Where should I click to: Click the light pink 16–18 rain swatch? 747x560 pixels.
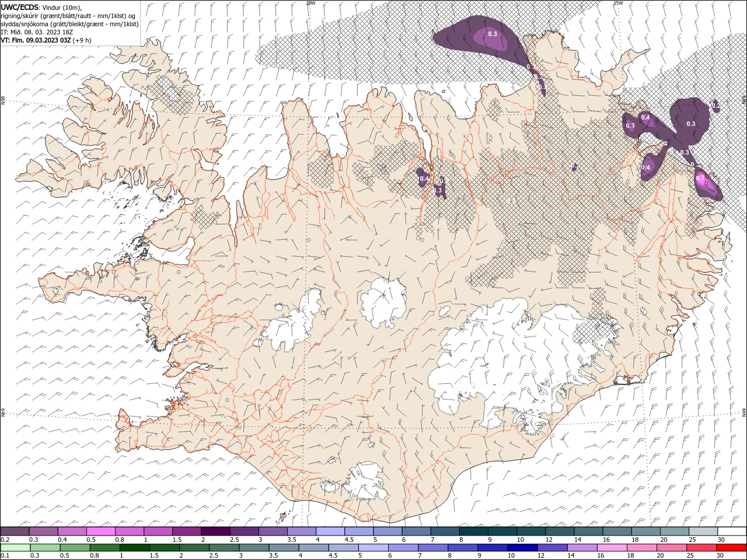(612, 548)
